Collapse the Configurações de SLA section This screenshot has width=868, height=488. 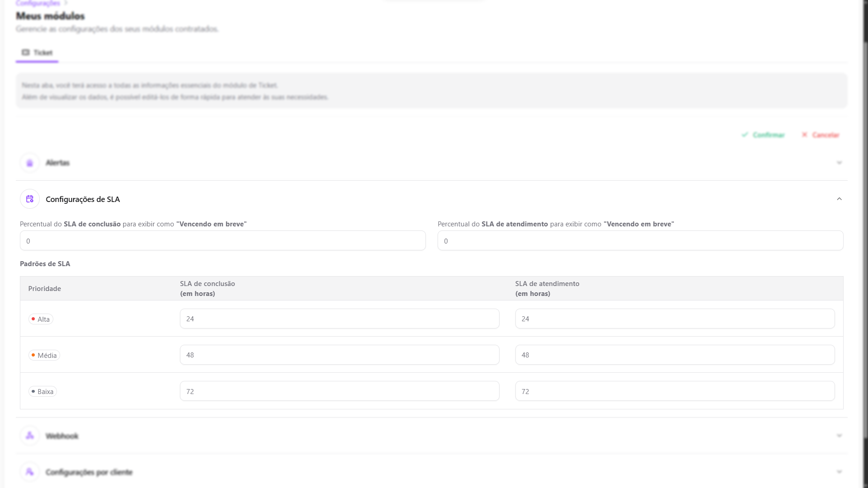[839, 199]
